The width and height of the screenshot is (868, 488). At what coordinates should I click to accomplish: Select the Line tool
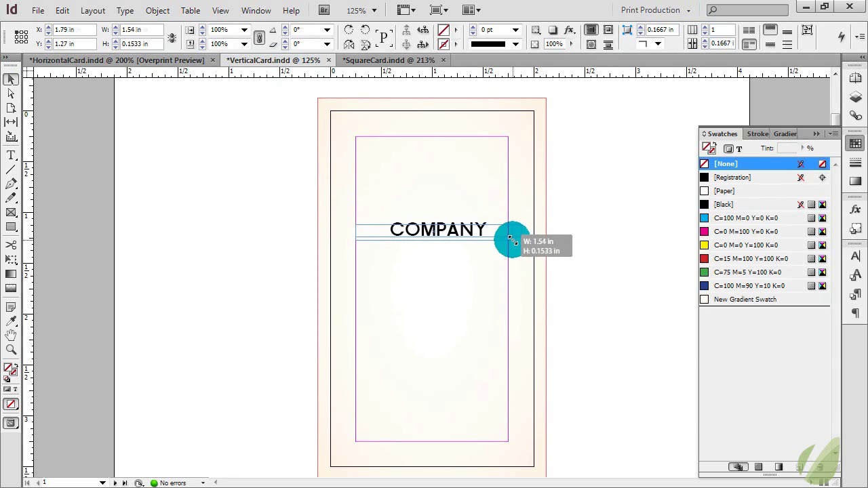tap(11, 169)
